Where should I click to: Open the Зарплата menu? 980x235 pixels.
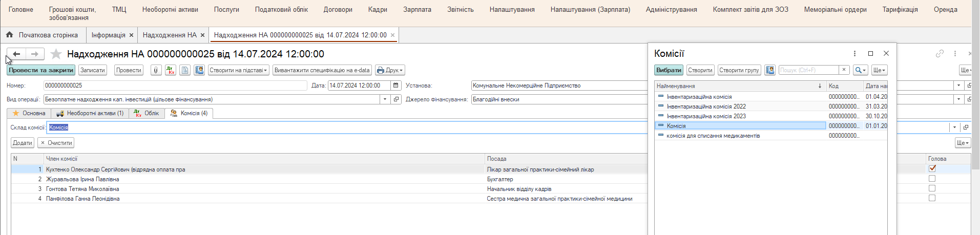[x=417, y=9]
